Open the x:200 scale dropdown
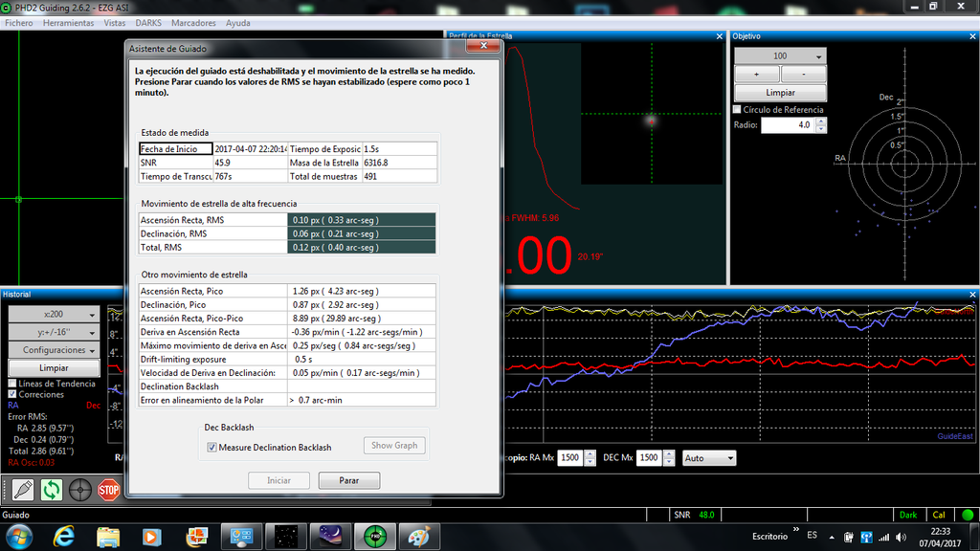 tap(54, 314)
